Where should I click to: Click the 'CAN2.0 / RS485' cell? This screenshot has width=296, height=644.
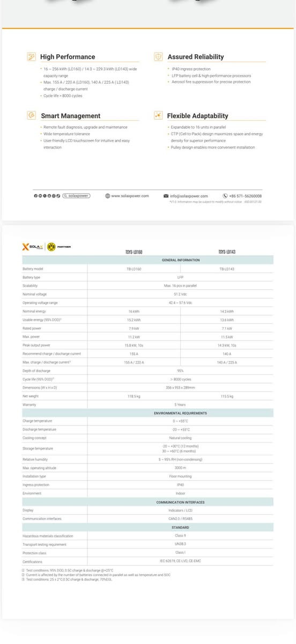[x=180, y=519]
